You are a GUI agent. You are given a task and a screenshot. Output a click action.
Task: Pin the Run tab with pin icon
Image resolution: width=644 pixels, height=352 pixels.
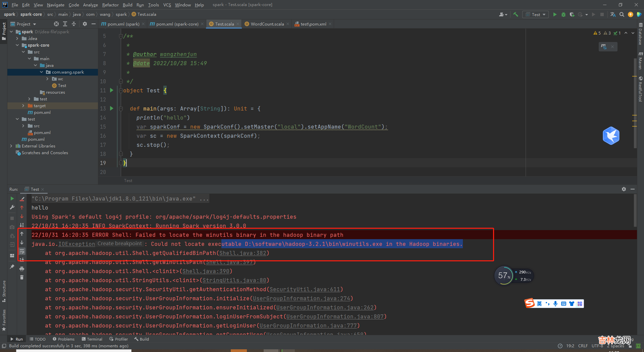point(12,267)
